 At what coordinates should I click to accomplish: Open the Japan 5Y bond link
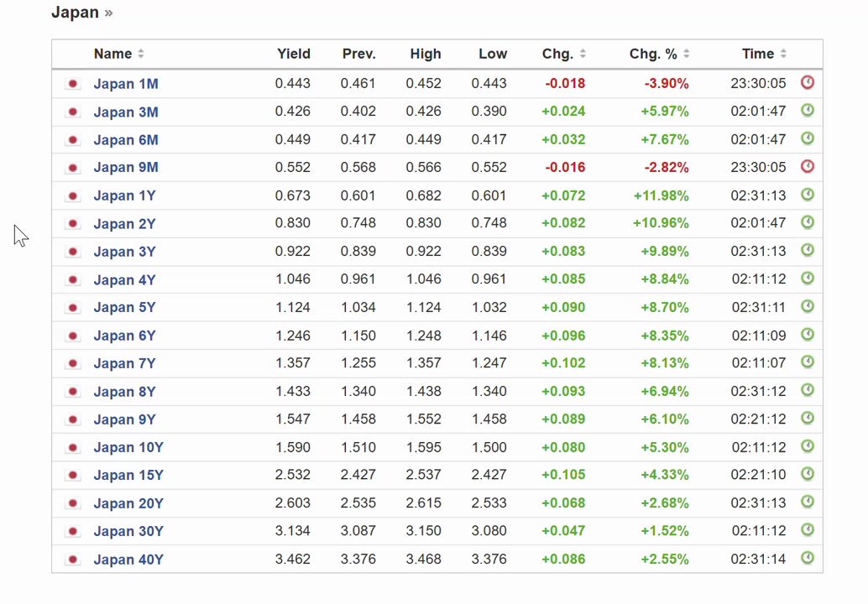point(124,308)
